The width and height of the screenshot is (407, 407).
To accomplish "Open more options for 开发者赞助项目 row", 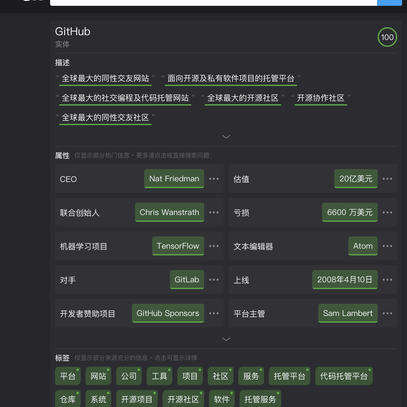I will pyautogui.click(x=214, y=313).
